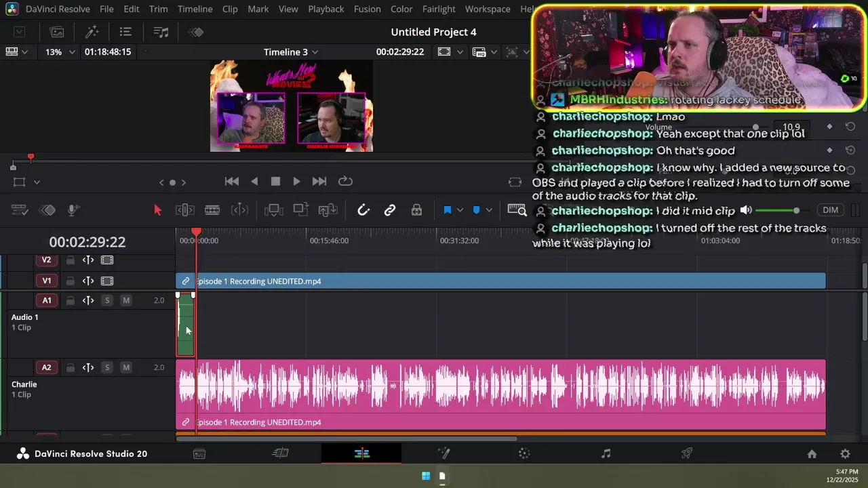Select the green Audio 1 clip
The image size is (868, 488).
pos(185,325)
